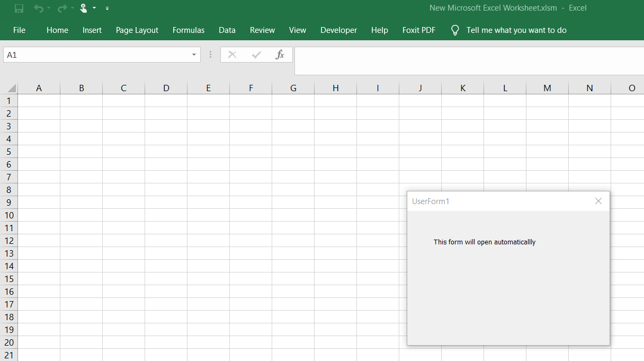
Task: Select column M header
Action: point(548,88)
